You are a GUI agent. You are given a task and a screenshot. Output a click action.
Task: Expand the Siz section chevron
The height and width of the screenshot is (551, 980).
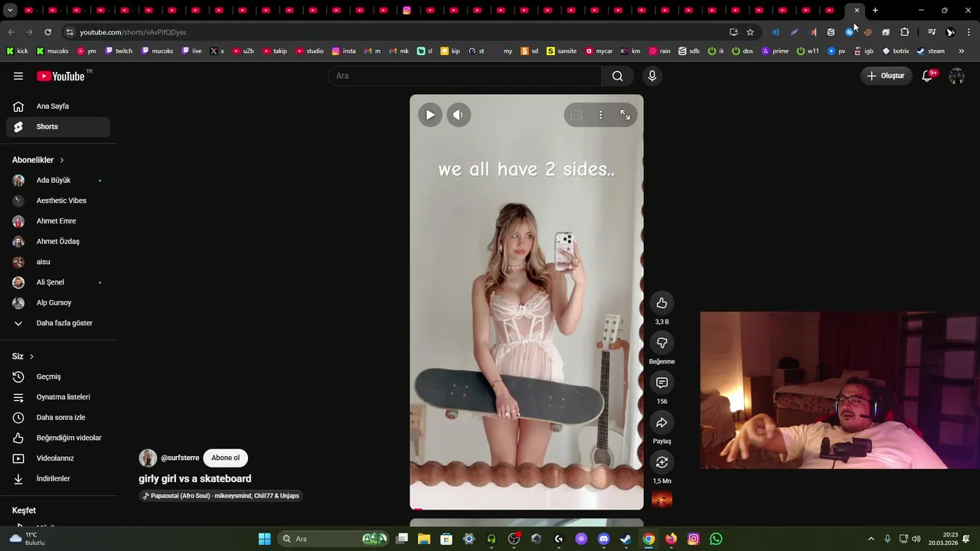tap(31, 357)
